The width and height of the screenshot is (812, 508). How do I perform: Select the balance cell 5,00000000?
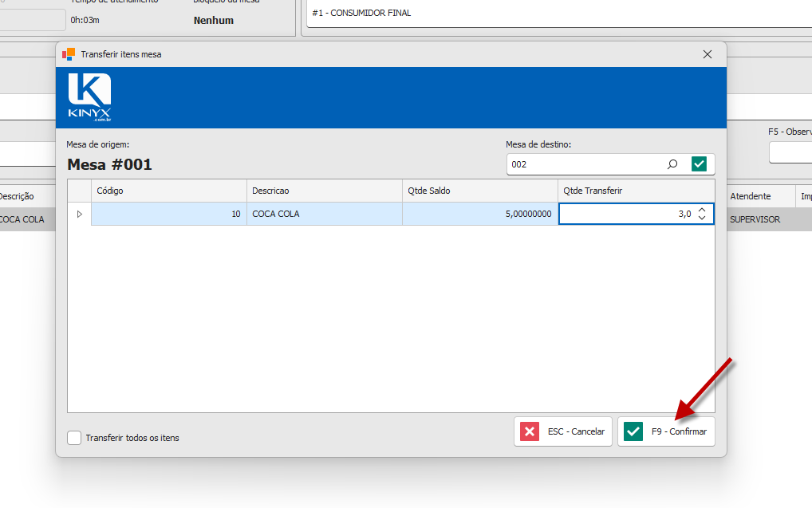(x=480, y=214)
